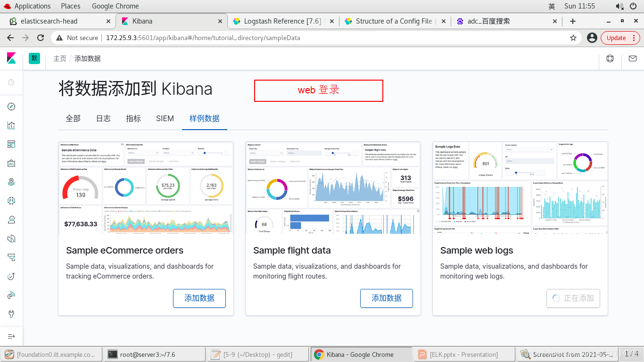The image size is (644, 362).
Task: Go to 主页 breadcrumb link
Action: click(x=60, y=58)
